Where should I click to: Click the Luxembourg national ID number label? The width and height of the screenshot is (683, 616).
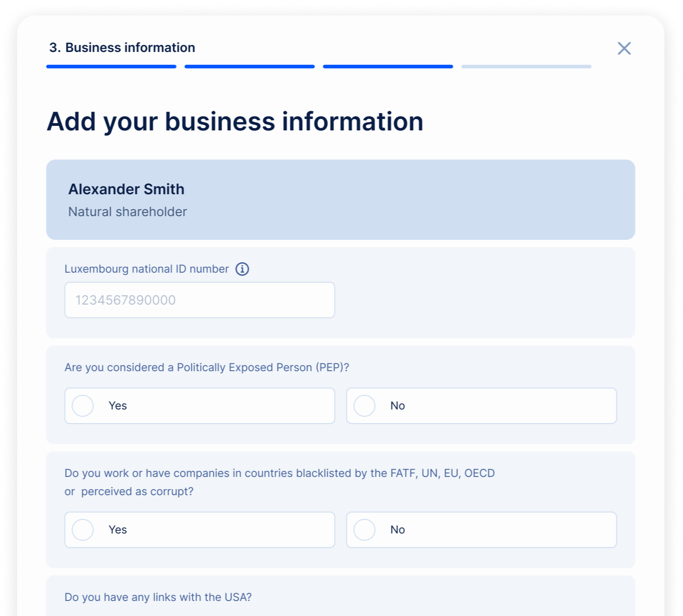click(146, 269)
